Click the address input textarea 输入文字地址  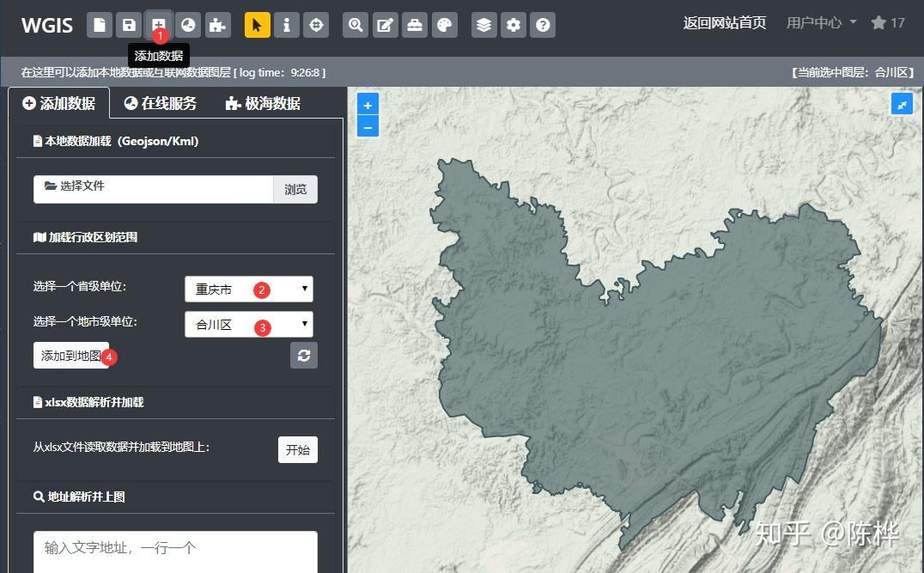[175, 552]
